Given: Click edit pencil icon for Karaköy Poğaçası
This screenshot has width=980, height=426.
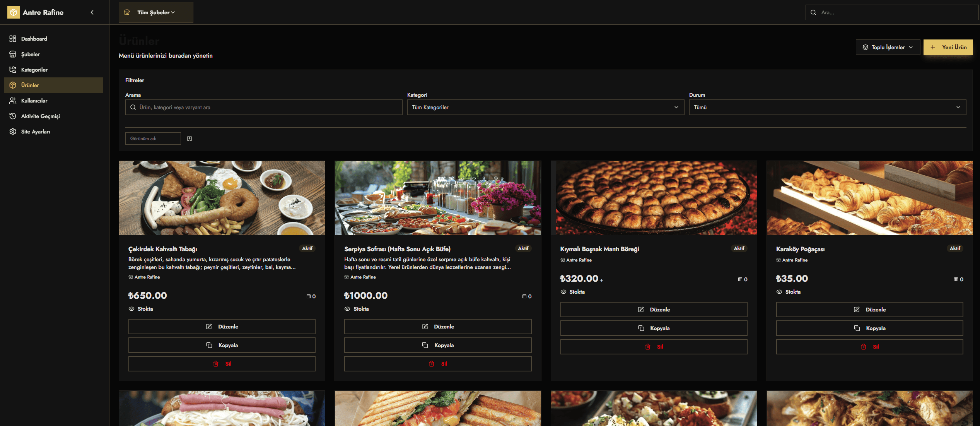Looking at the screenshot, I should pos(857,310).
